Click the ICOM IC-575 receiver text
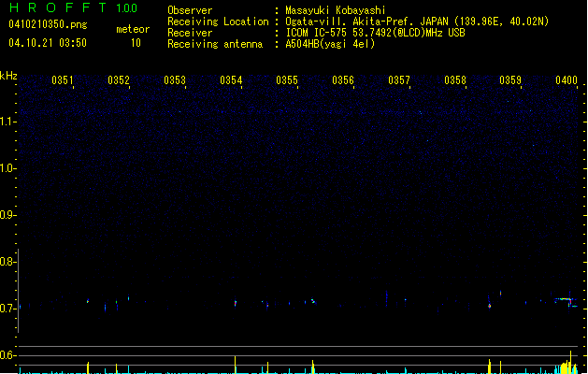Image resolution: width=588 pixels, height=374 pixels. [375, 33]
